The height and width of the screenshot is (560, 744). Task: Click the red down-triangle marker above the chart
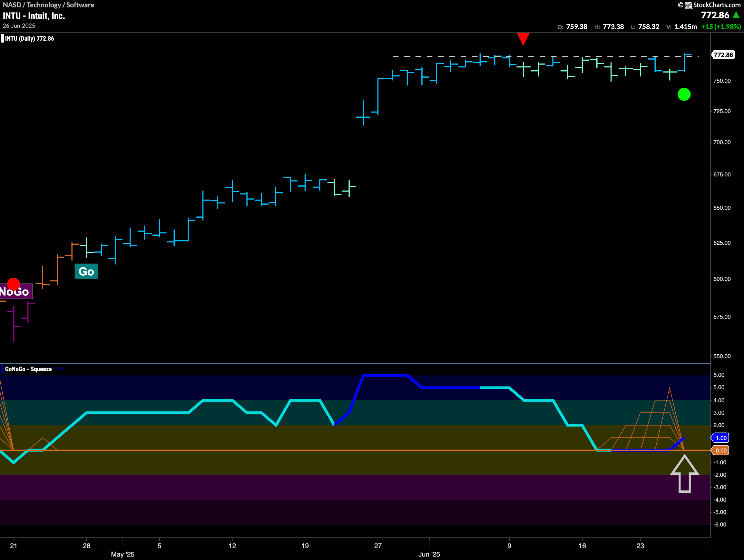pyautogui.click(x=523, y=39)
